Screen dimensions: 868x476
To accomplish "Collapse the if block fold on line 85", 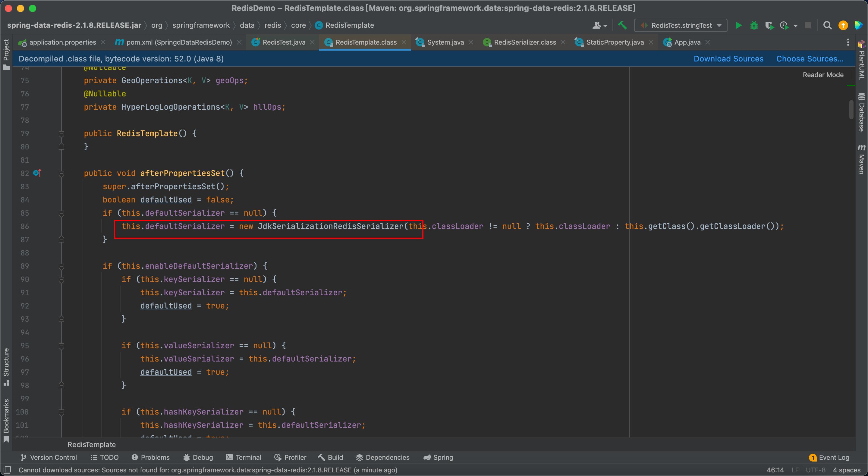I will coord(61,213).
